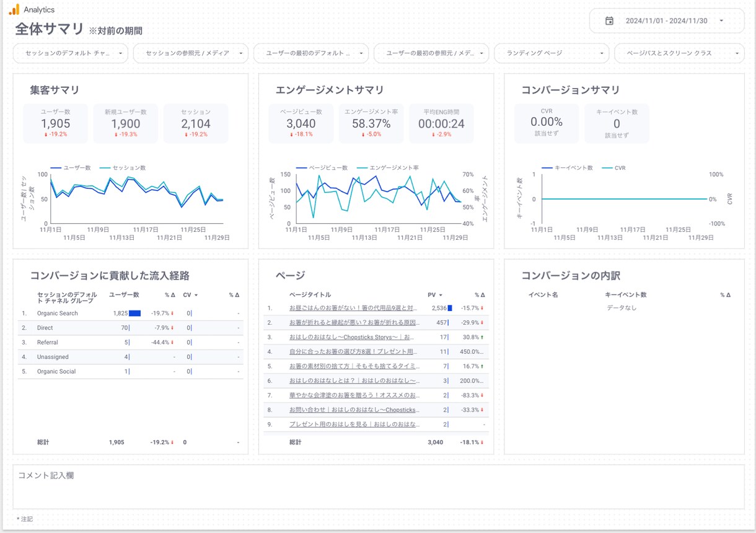Open link 自分に合ったお箸の選び方8選
Screen dimensions: 756x533
(354, 351)
